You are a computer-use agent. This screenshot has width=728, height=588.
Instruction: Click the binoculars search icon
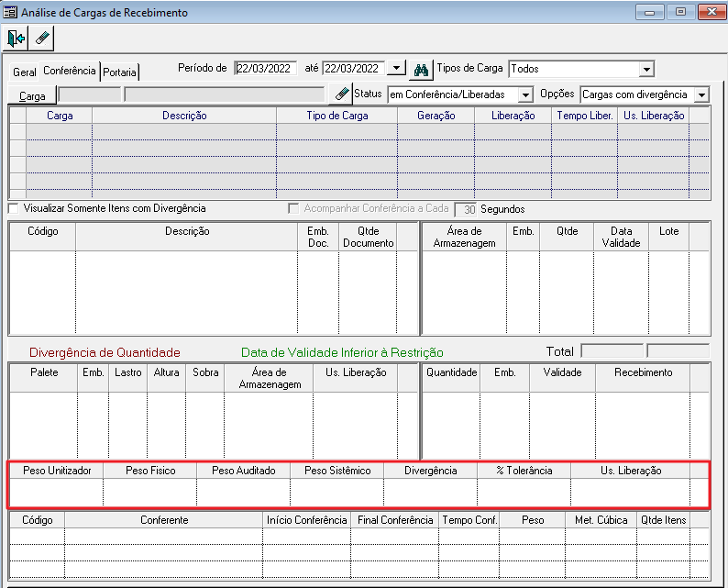click(421, 69)
